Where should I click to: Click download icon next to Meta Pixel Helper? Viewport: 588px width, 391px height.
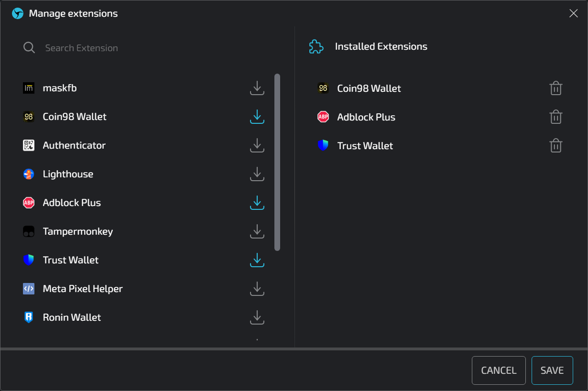(x=257, y=289)
